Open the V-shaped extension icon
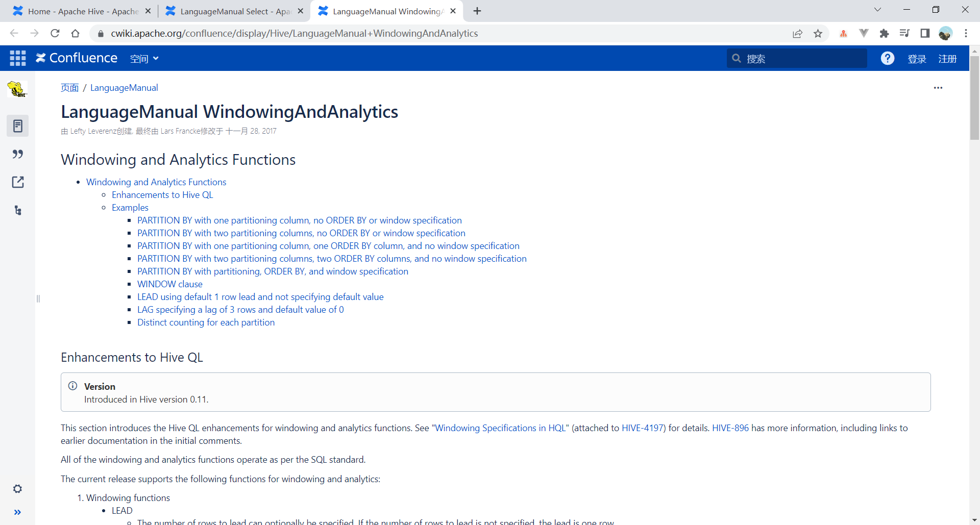Viewport: 980px width, 525px height. click(x=864, y=33)
